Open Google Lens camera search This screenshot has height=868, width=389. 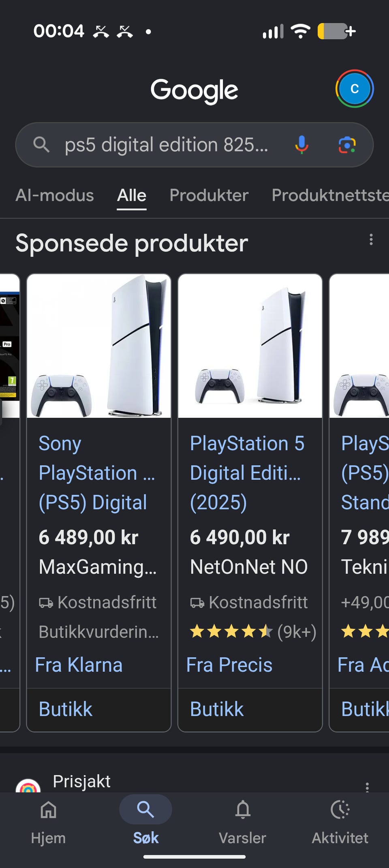(347, 145)
